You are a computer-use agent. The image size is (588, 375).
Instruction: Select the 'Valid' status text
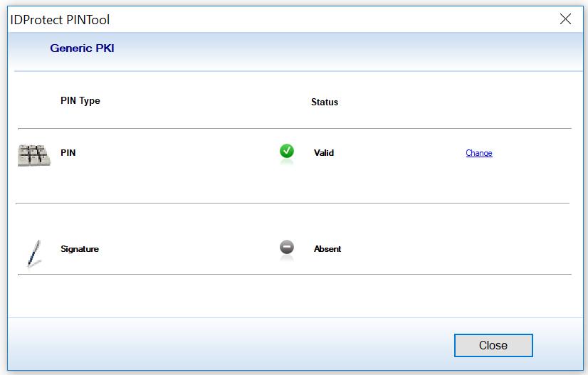pyautogui.click(x=324, y=152)
